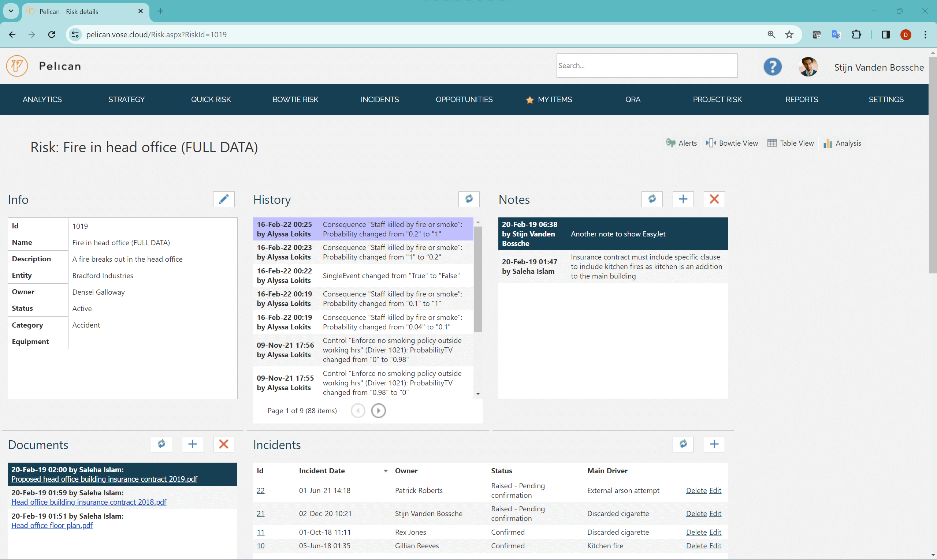Open the Incident Date sort dropdown

pos(386,471)
